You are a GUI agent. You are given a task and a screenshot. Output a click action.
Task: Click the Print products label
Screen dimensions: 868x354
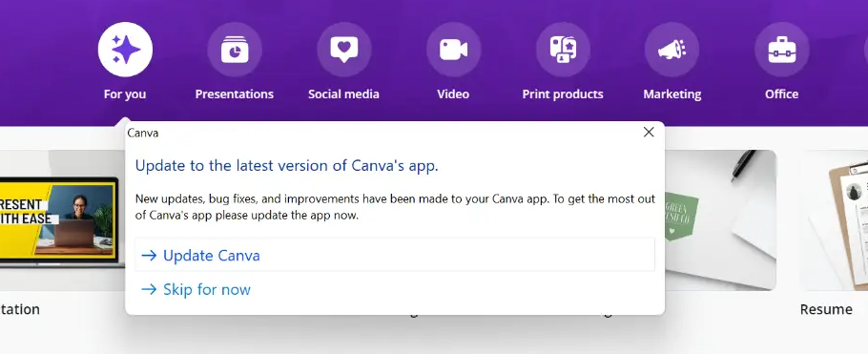pos(563,94)
